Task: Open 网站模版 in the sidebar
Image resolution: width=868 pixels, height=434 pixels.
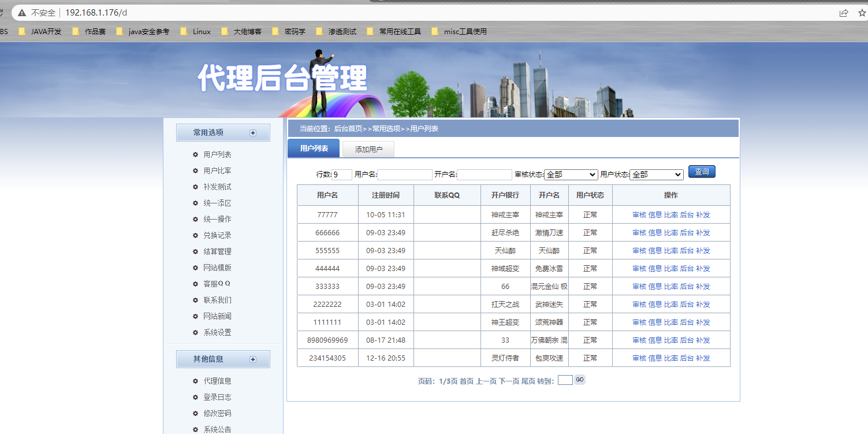Action: click(217, 268)
